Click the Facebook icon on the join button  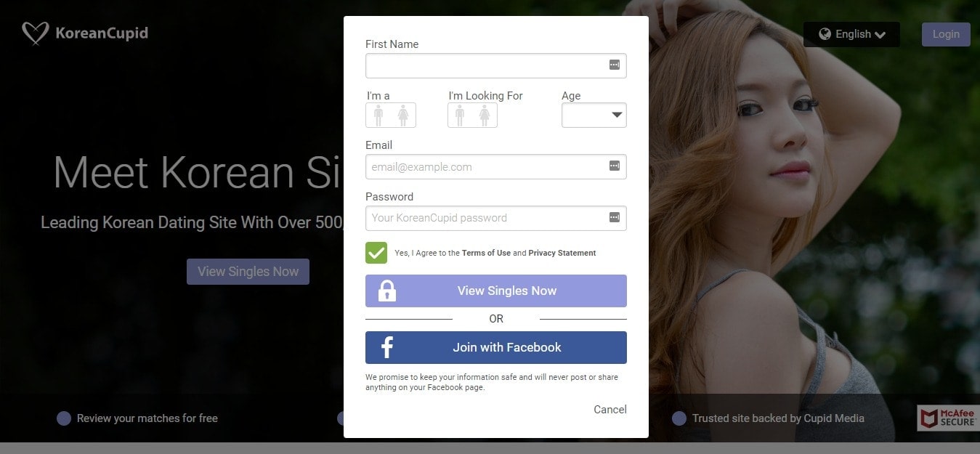point(386,347)
